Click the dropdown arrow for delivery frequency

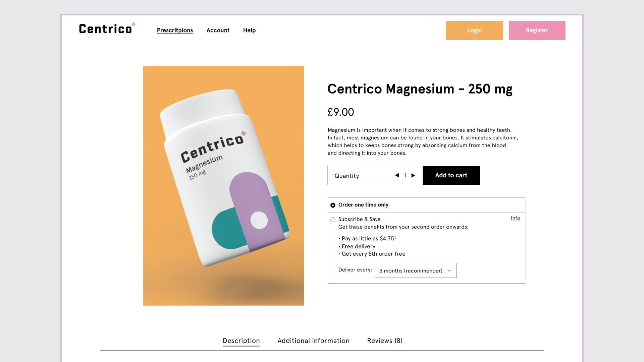pos(449,271)
